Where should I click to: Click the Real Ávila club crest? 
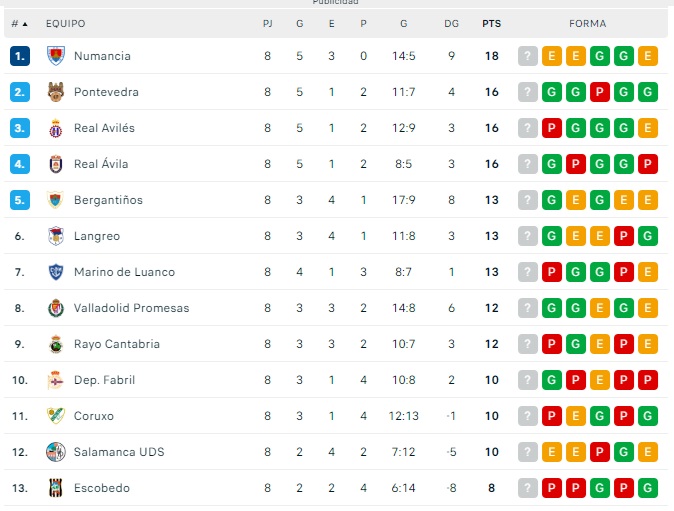55,164
